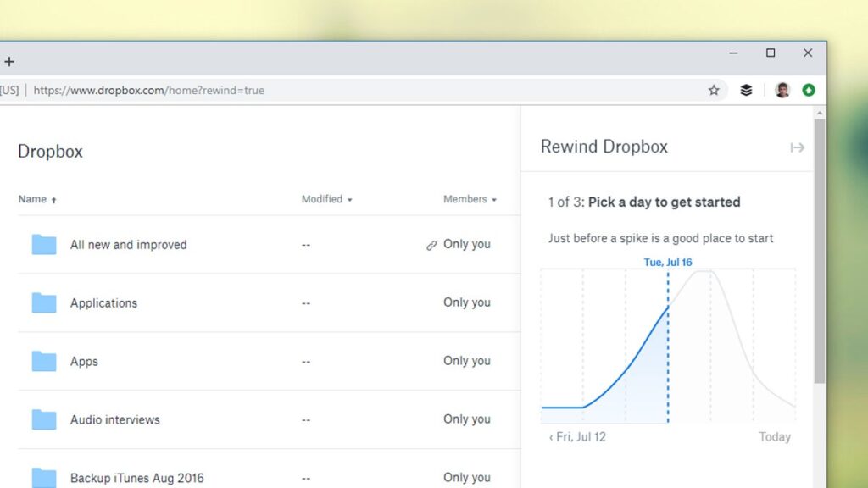Click the Apps folder icon

(x=44, y=361)
